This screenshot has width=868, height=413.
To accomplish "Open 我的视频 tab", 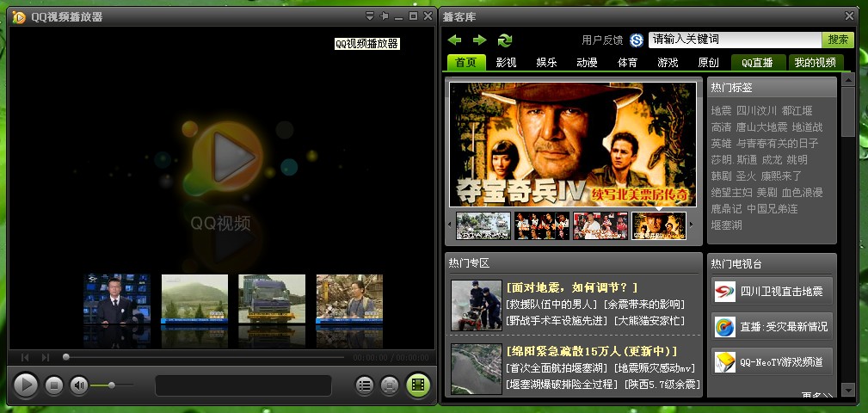I will [x=816, y=63].
